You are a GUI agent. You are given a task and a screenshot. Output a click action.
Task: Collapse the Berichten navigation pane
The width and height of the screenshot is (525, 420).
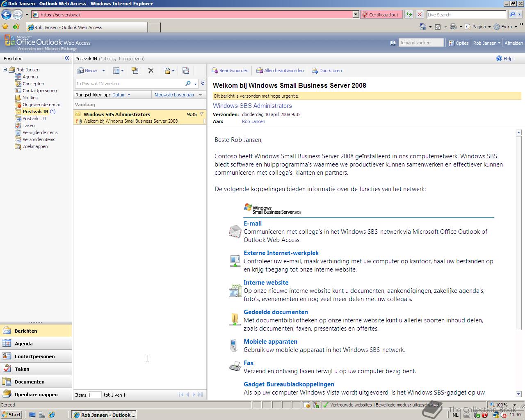67,58
